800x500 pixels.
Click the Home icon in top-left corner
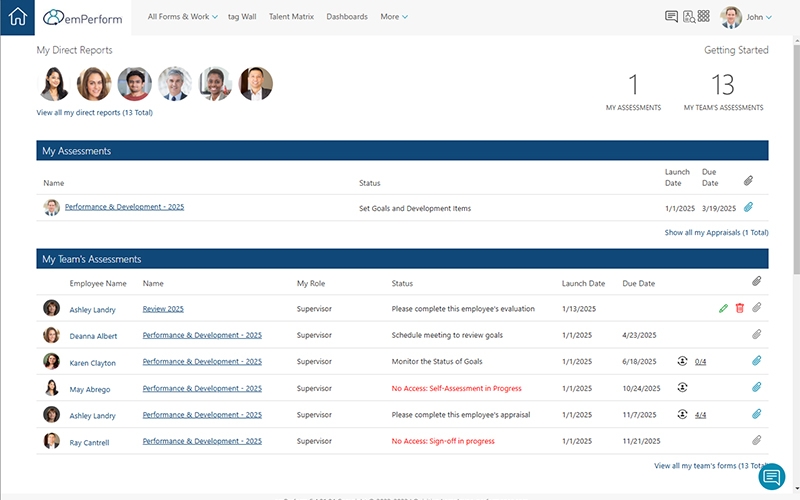click(18, 17)
